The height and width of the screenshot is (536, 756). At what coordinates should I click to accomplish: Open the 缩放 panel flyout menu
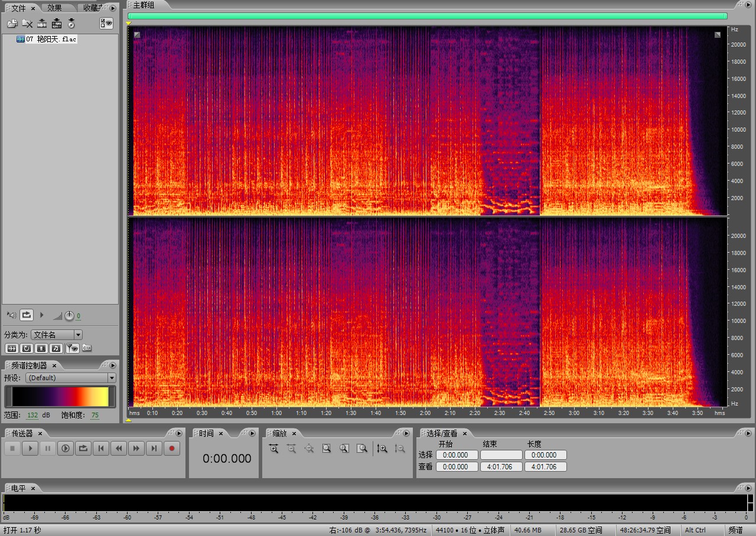(408, 433)
